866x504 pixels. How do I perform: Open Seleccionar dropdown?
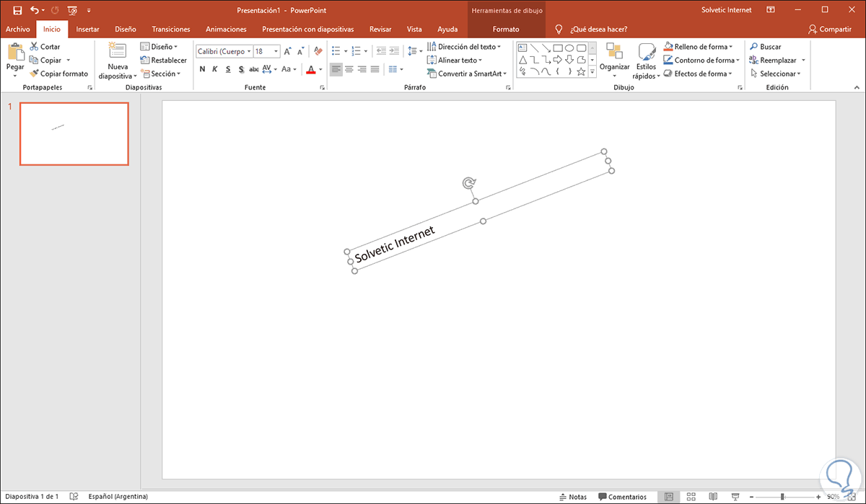tap(776, 74)
